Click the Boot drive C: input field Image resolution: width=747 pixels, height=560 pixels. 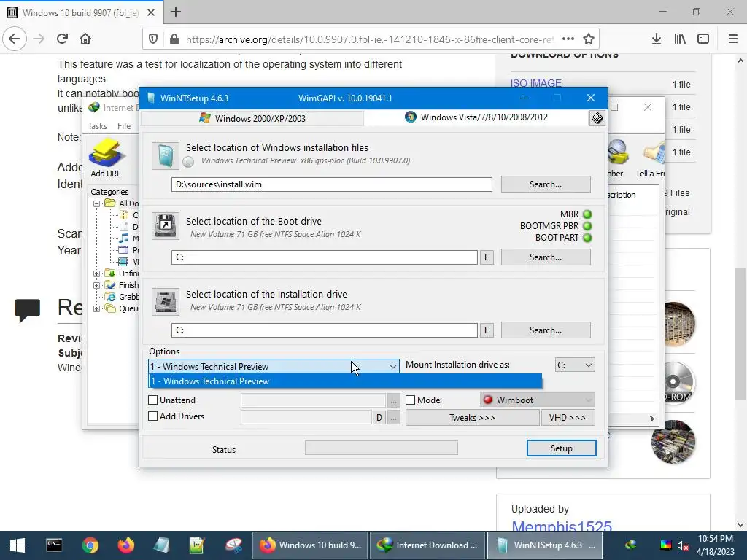click(x=325, y=257)
